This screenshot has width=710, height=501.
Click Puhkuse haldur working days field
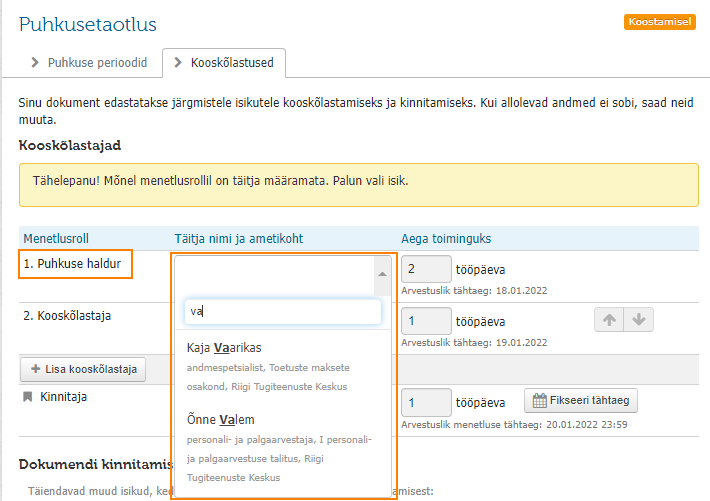pos(426,269)
